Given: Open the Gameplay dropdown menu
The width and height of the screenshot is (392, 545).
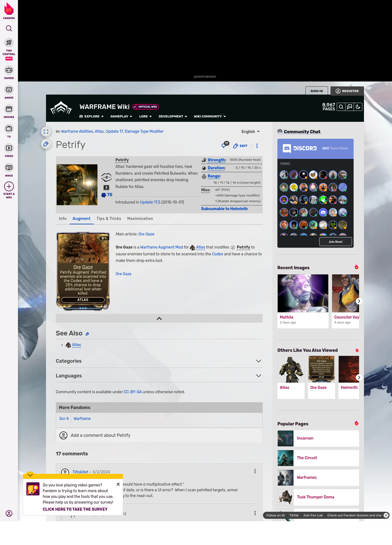Looking at the screenshot, I should 121,116.
